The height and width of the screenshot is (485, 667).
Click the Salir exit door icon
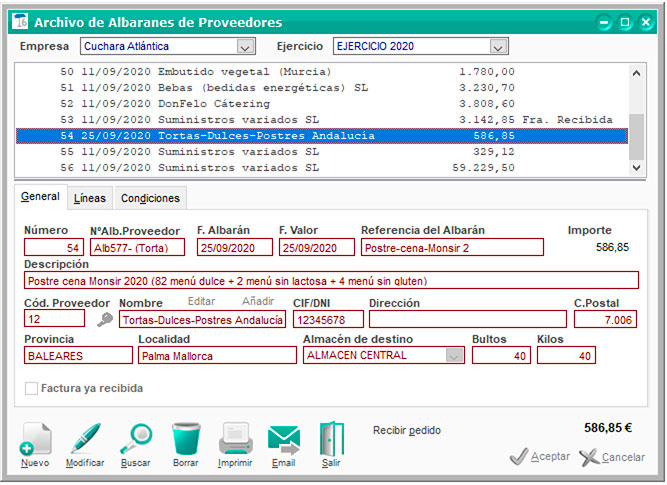pos(331,441)
